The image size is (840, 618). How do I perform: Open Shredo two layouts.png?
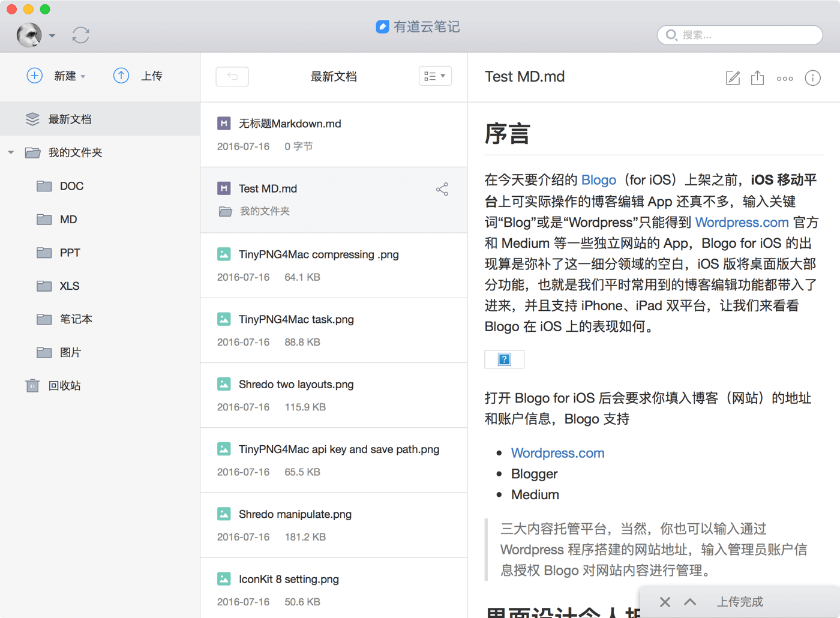click(x=334, y=395)
